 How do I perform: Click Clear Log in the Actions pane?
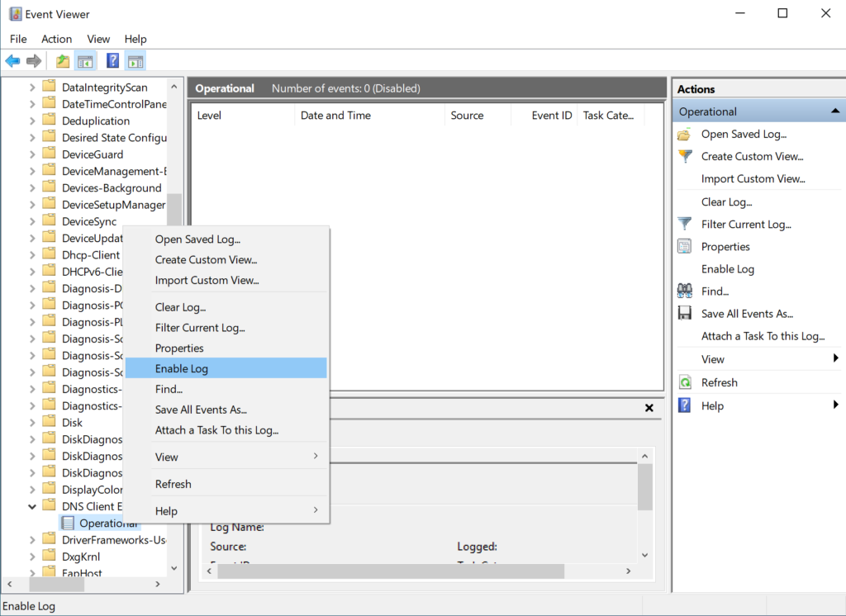tap(726, 201)
